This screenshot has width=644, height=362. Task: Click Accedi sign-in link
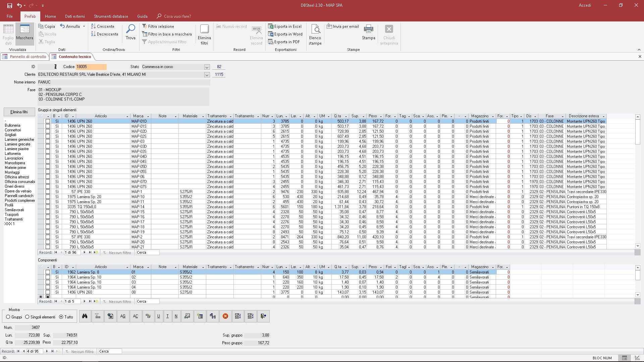click(585, 5)
